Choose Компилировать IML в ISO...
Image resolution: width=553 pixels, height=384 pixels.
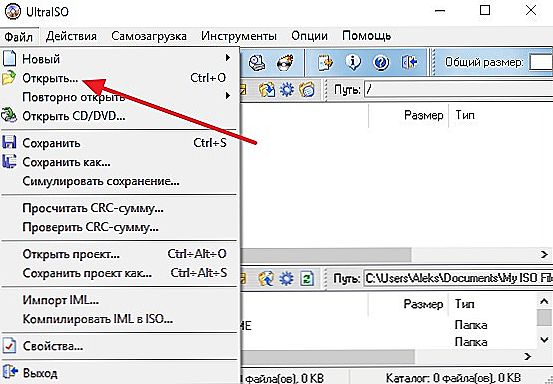coord(119,319)
